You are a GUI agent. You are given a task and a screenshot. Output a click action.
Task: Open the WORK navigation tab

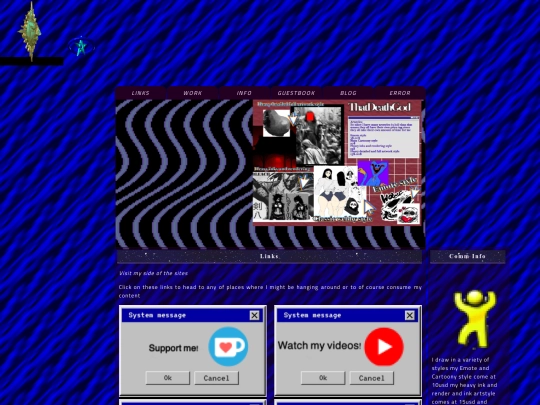(x=193, y=93)
